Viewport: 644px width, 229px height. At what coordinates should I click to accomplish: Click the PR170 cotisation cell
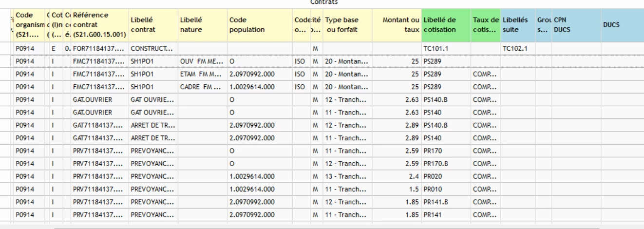click(x=446, y=151)
